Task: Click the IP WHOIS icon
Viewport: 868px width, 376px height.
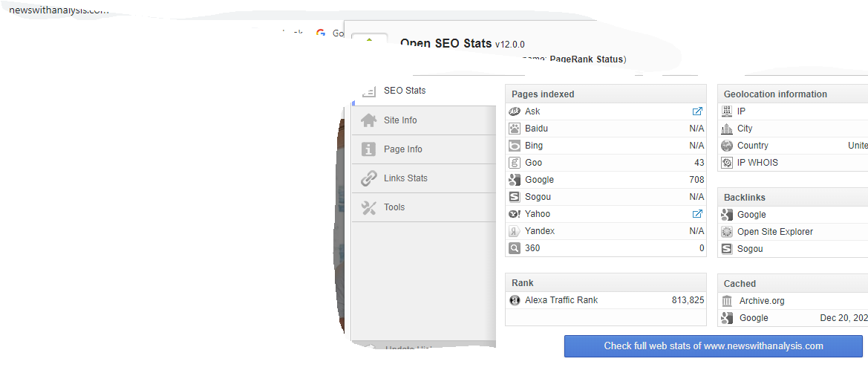Action: tap(728, 163)
